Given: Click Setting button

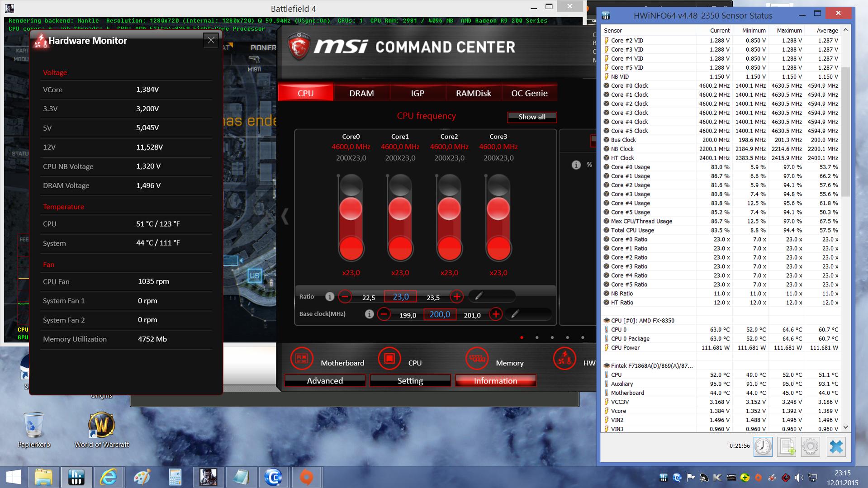Looking at the screenshot, I should point(410,381).
